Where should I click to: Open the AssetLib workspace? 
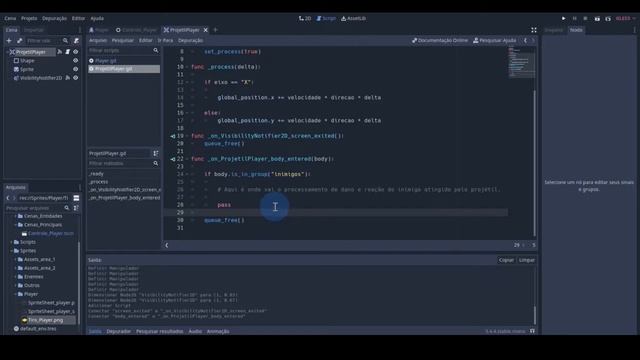353,18
